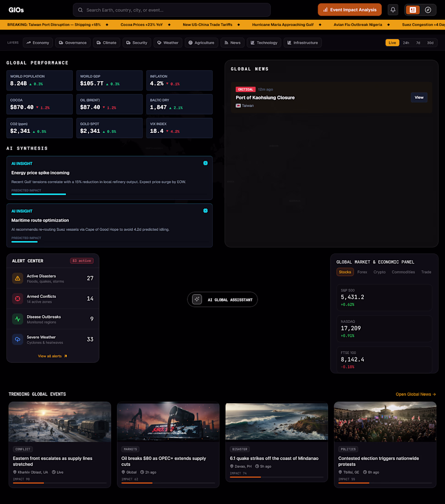Open the NASDAQ stock card

pos(384,329)
